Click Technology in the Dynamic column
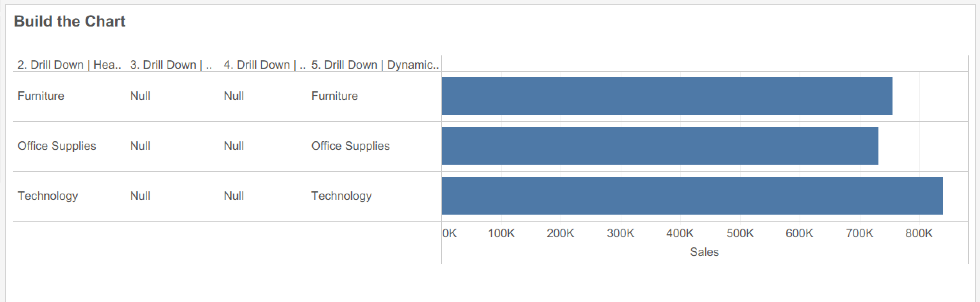 [x=341, y=196]
